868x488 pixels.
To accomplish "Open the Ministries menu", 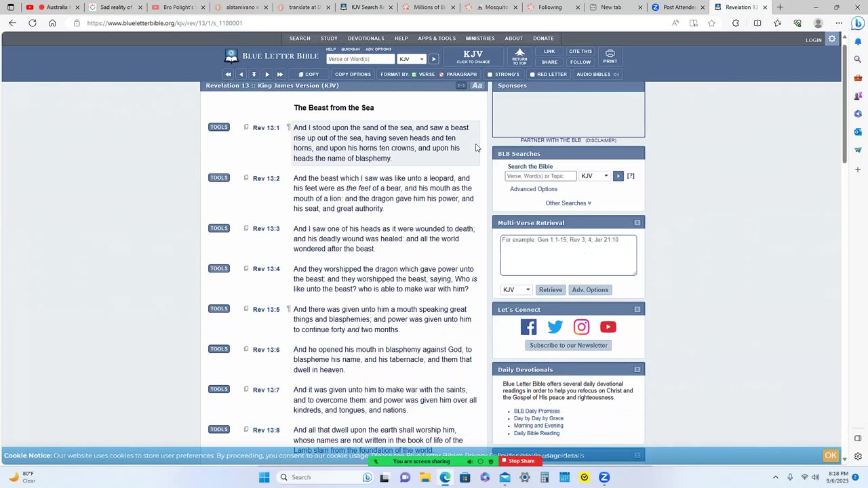I will pyautogui.click(x=480, y=38).
